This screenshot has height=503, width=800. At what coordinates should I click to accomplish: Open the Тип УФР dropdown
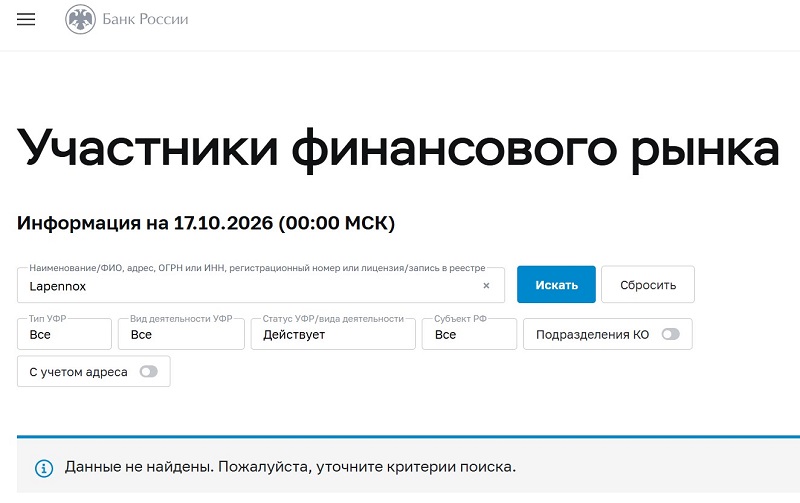tap(64, 334)
